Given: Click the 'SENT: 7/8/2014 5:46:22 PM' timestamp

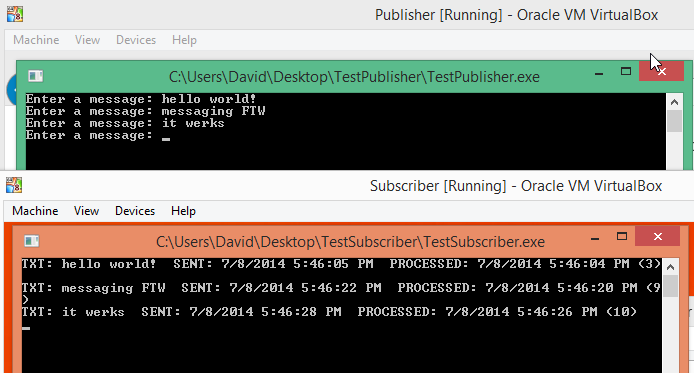Looking at the screenshot, I should coord(281,288).
